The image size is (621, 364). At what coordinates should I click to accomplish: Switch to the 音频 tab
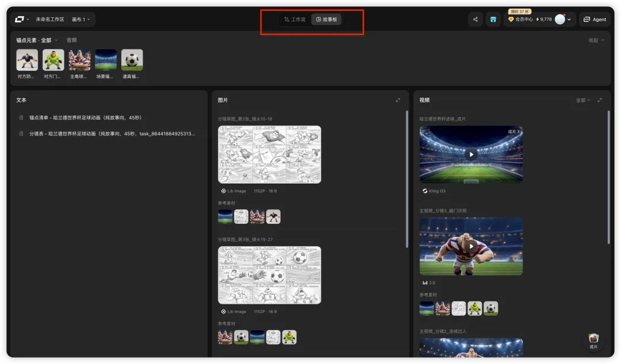point(72,40)
